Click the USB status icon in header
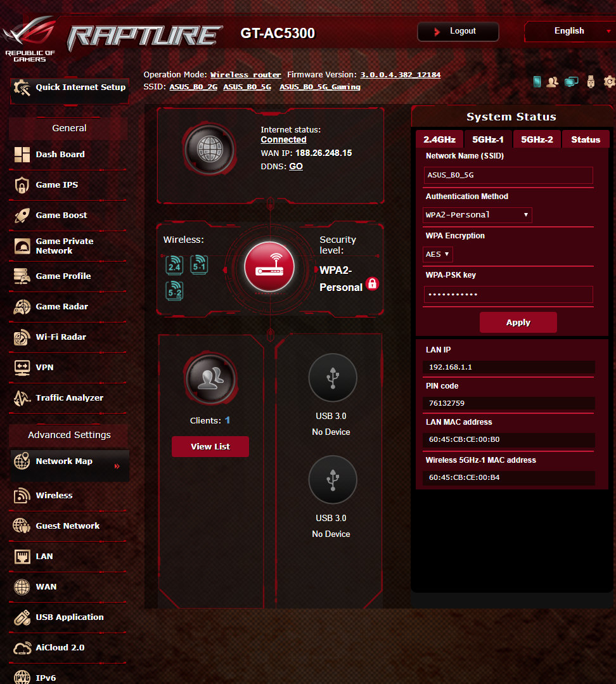 (x=591, y=82)
